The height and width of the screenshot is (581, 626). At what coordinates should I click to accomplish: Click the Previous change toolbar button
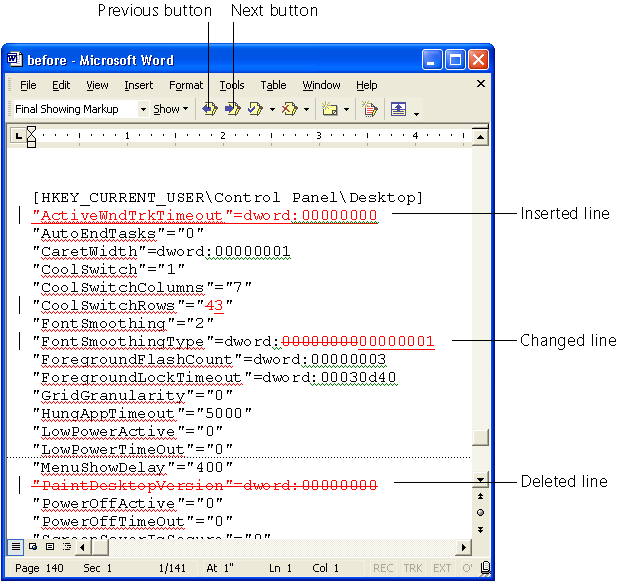[210, 109]
